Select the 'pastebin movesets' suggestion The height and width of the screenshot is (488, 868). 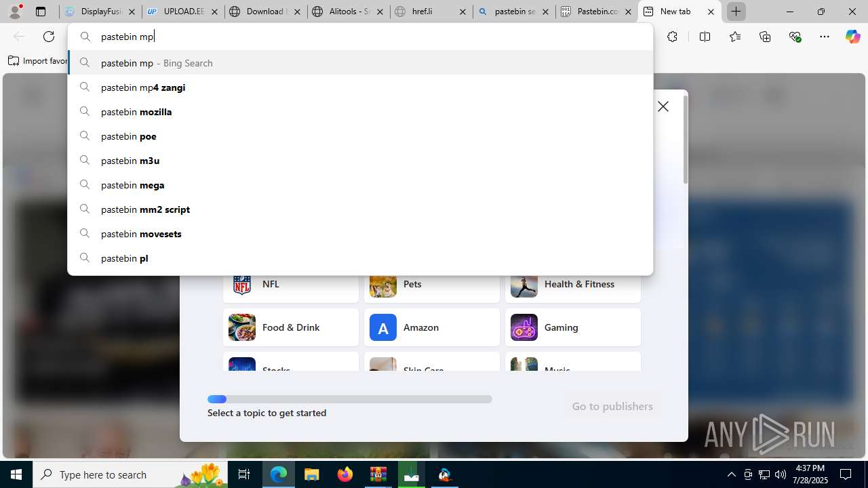[x=360, y=233]
